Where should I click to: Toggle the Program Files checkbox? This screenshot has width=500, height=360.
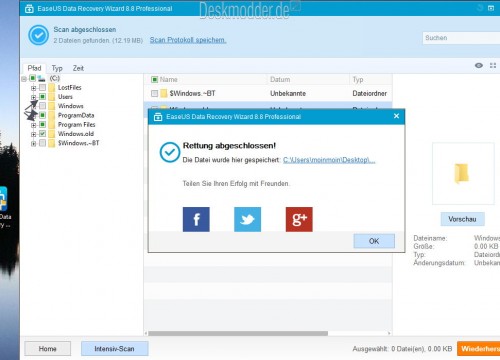coord(42,124)
